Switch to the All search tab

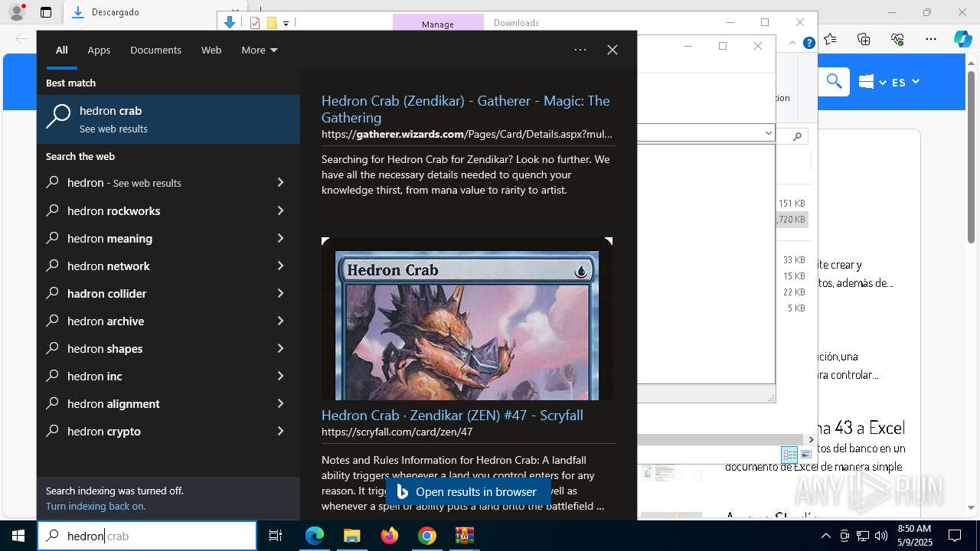point(62,50)
